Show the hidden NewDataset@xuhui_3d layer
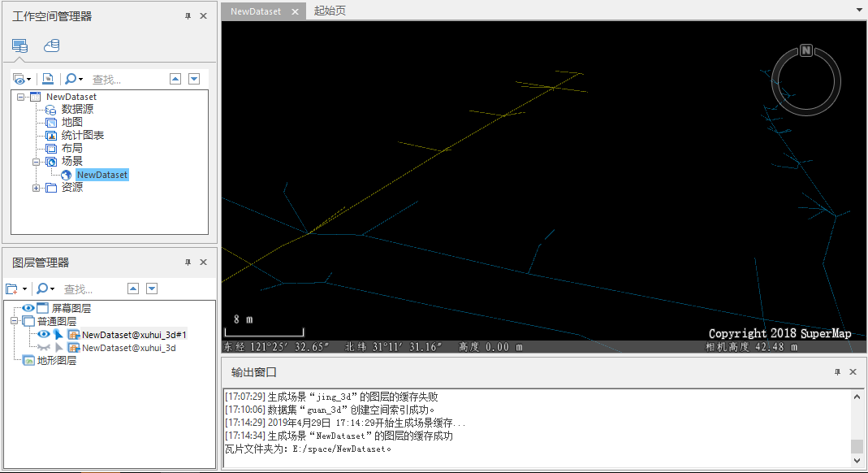The height and width of the screenshot is (473, 868). click(x=44, y=348)
